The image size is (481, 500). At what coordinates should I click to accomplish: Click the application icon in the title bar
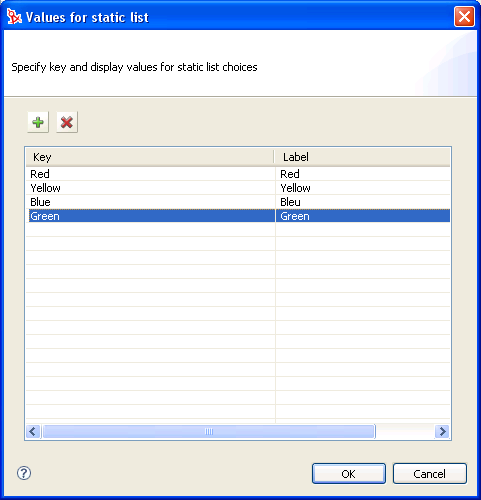click(14, 17)
